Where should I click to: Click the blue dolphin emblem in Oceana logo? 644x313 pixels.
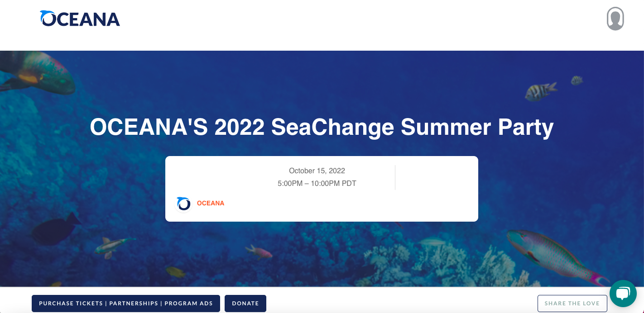(46, 17)
